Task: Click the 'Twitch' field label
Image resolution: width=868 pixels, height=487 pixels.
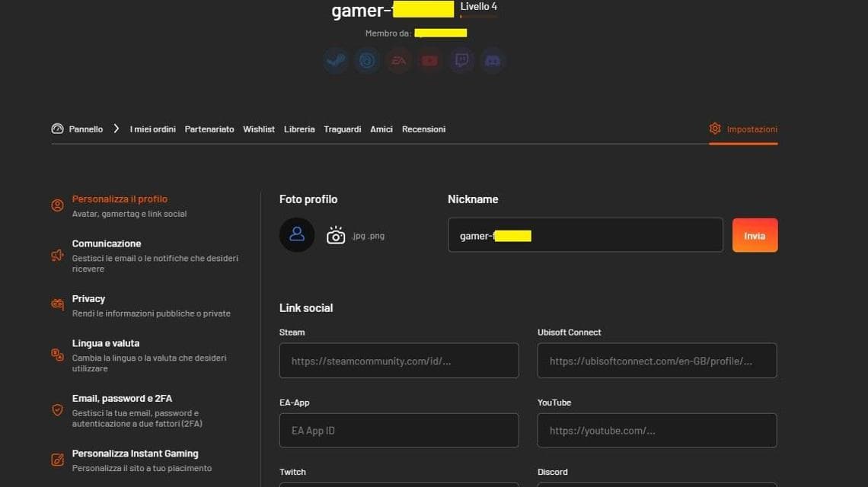Action: tap(293, 472)
